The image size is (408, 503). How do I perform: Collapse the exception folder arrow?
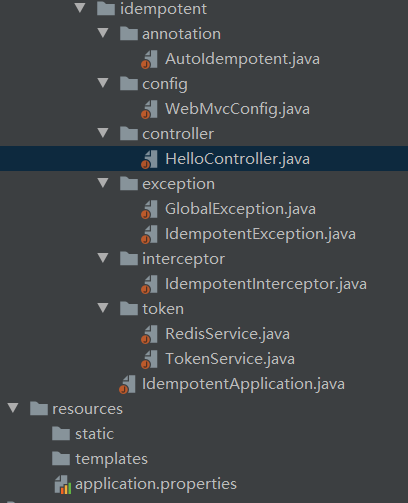tap(103, 183)
